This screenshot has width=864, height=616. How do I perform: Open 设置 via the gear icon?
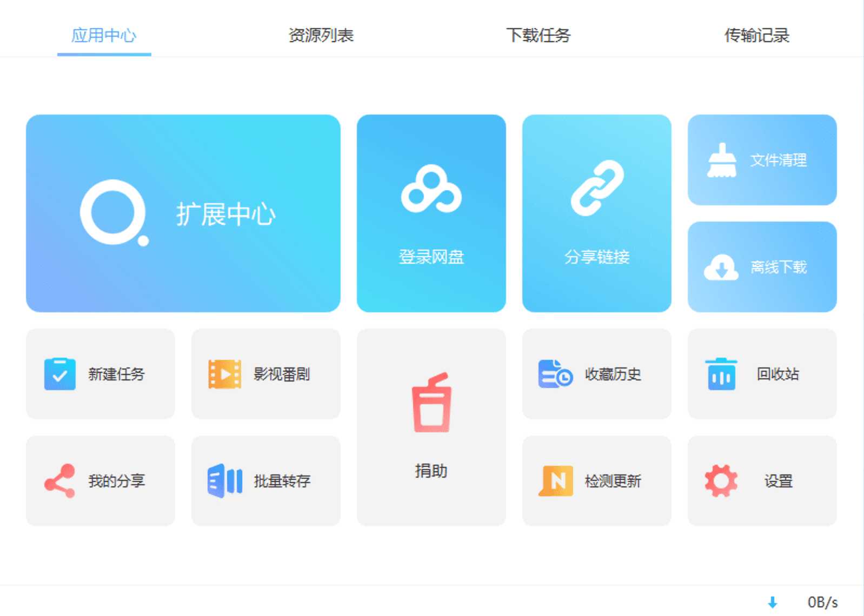click(x=721, y=481)
